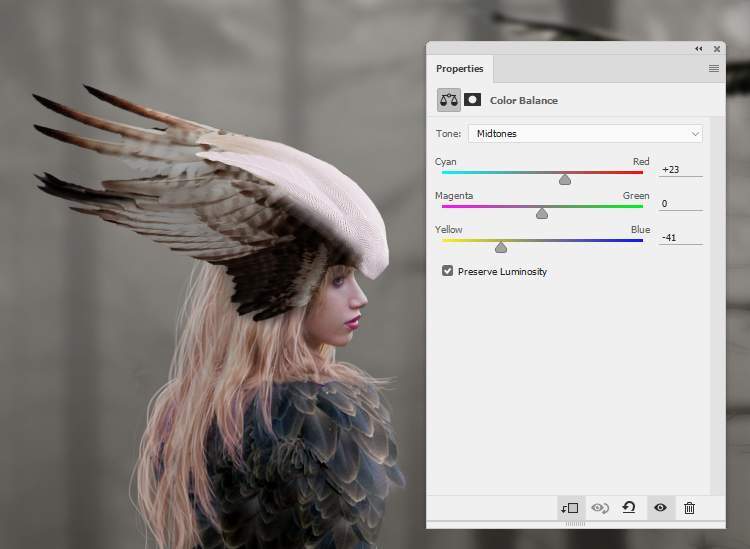Open the Properties panel flyout menu
The image size is (750, 549).
pos(714,68)
